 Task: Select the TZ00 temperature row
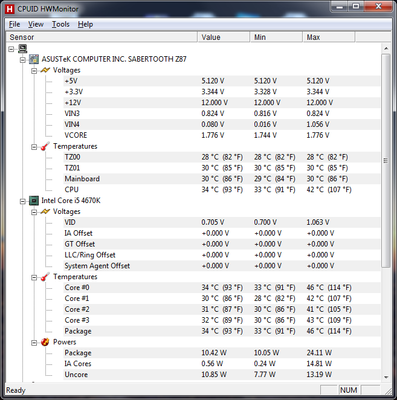click(222, 157)
